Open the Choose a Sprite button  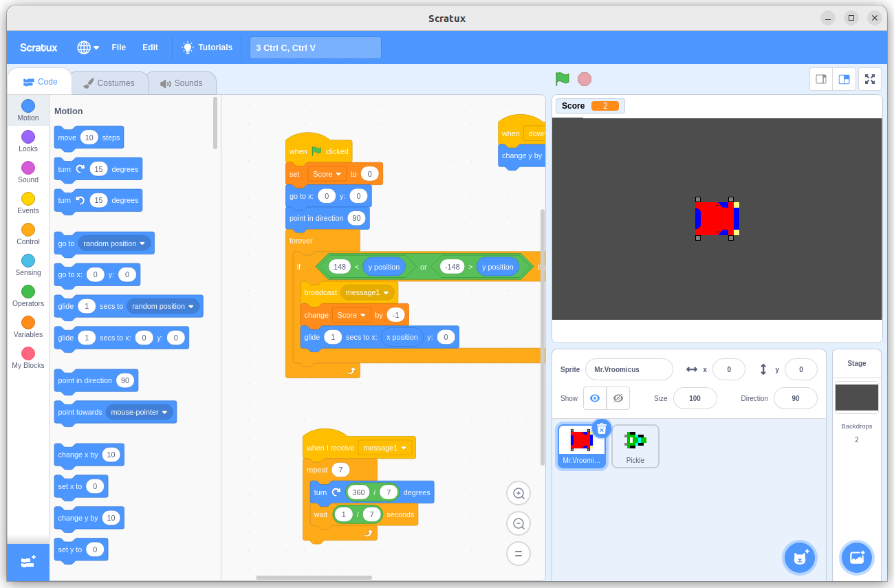point(800,557)
